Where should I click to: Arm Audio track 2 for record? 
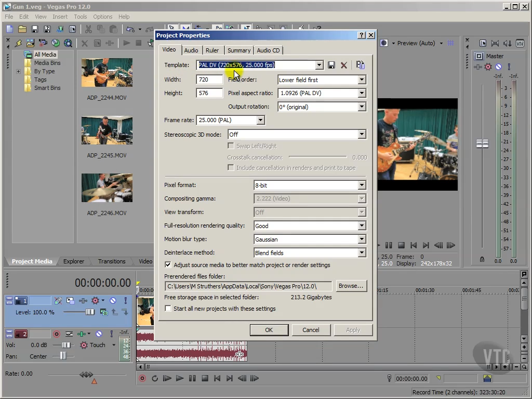click(x=57, y=334)
